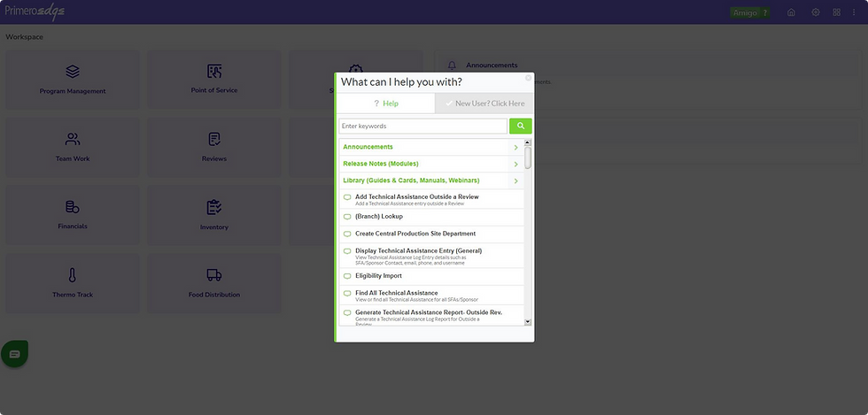Switch to New User? Click Here tab
The width and height of the screenshot is (868, 415).
click(x=484, y=104)
